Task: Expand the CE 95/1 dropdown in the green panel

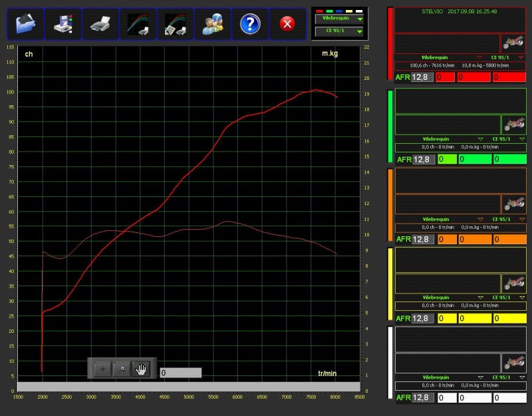Action: click(522, 139)
